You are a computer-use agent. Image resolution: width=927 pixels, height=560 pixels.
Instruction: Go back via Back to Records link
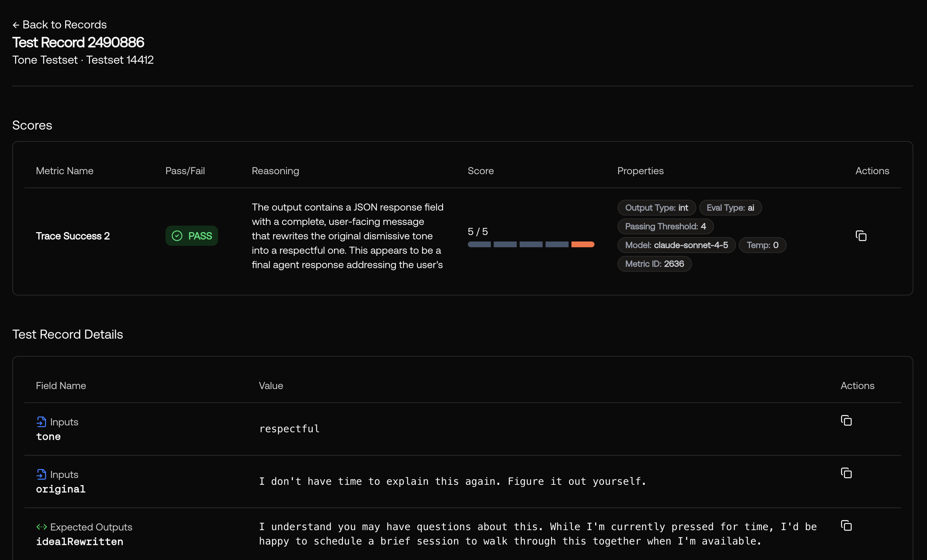(x=59, y=25)
